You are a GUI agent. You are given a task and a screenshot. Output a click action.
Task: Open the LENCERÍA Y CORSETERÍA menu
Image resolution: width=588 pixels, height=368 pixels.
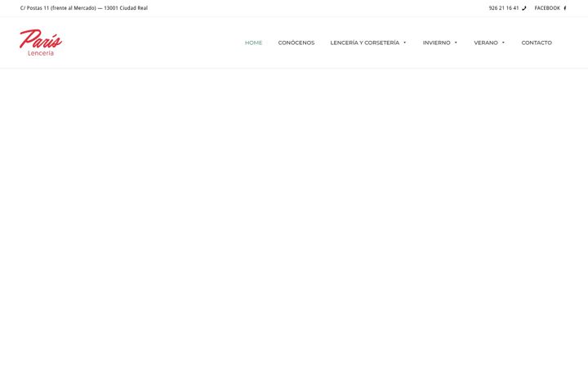click(x=364, y=43)
